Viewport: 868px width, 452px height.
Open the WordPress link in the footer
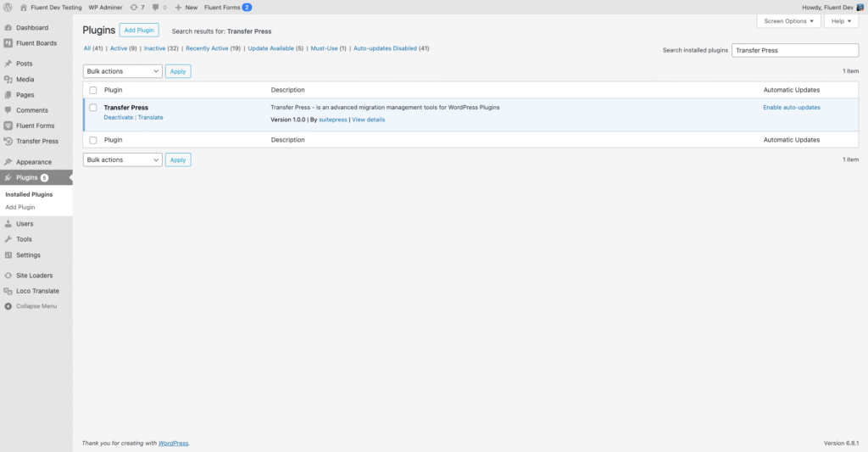tap(173, 444)
